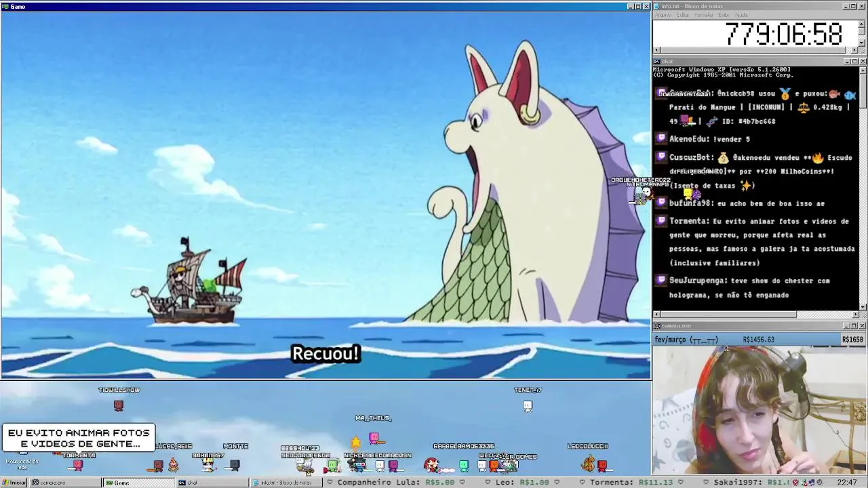Open the chat taskbar button
Viewport: 868px width, 488px height.
pyautogui.click(x=212, y=483)
